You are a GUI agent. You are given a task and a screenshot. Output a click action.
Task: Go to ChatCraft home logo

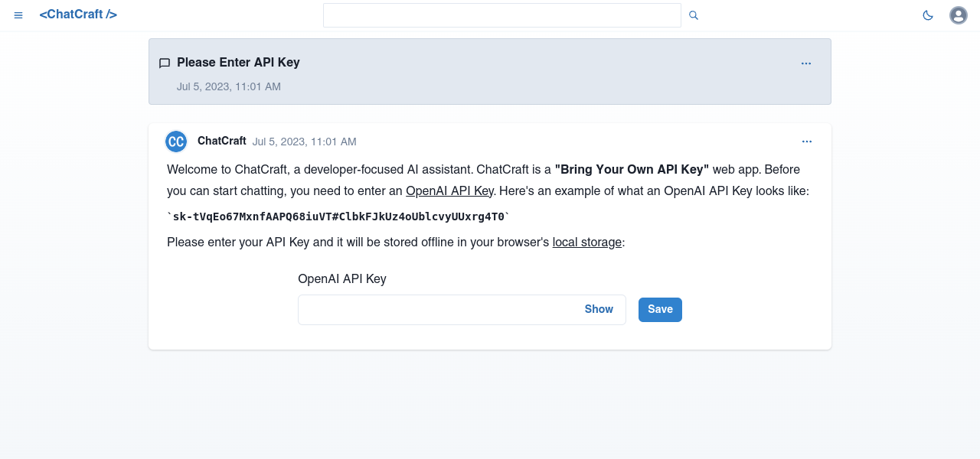point(78,15)
